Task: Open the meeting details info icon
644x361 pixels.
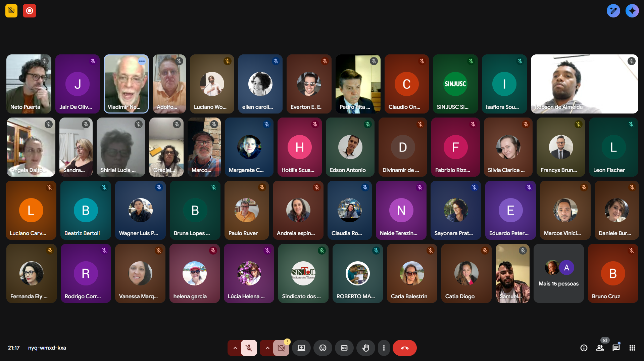Action: click(584, 348)
